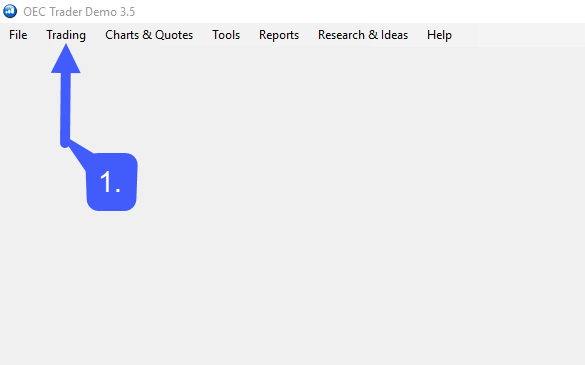Select the word Ideas in the menu bar
The width and height of the screenshot is (585, 365).
[x=394, y=35]
